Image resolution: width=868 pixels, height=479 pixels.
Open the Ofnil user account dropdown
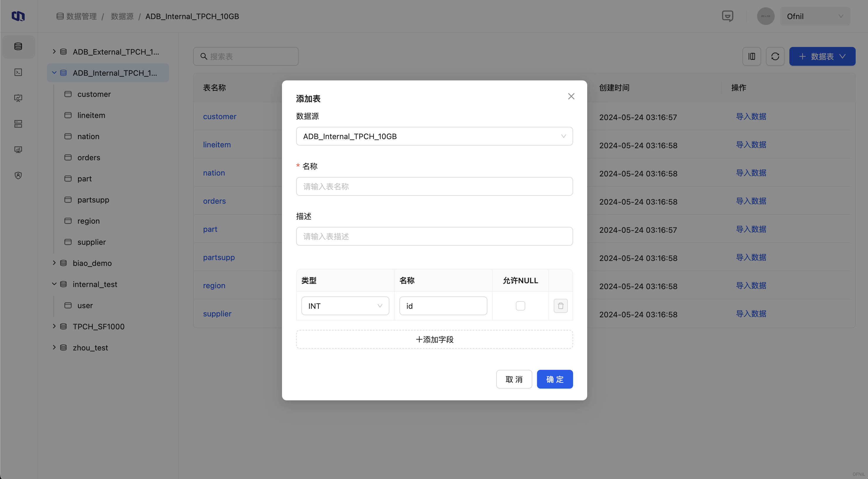point(815,16)
